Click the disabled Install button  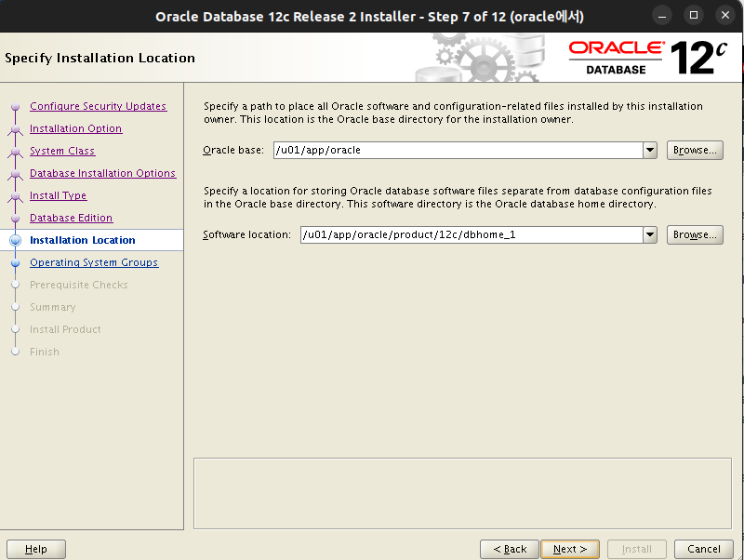[637, 549]
